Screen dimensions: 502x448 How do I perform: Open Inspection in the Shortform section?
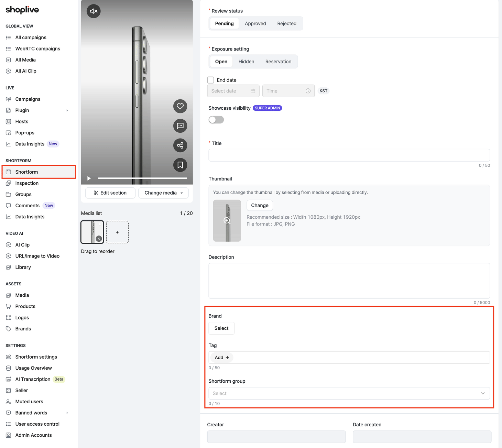(x=27, y=183)
